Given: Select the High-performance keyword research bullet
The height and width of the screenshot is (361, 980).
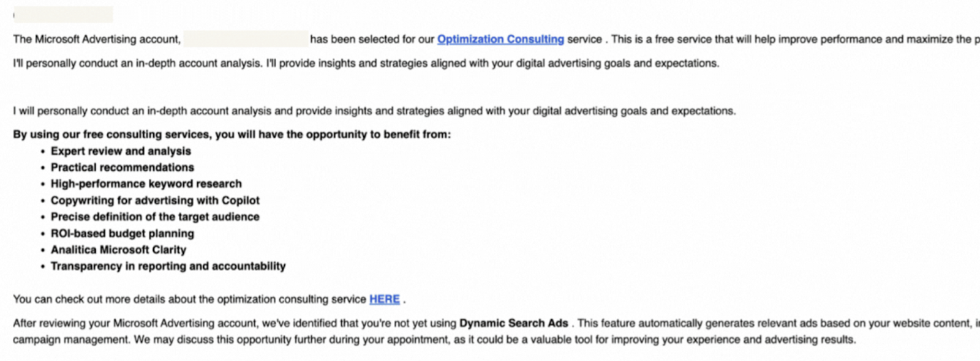Looking at the screenshot, I should (x=146, y=184).
